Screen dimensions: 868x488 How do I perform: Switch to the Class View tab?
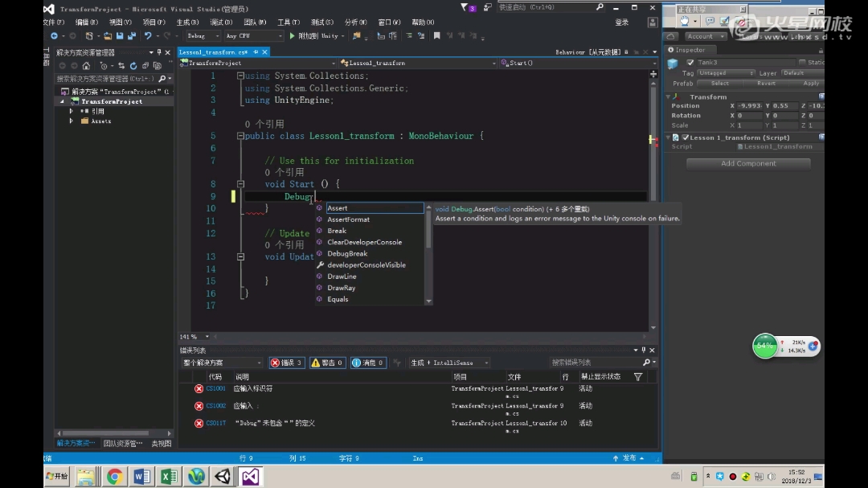coord(162,444)
